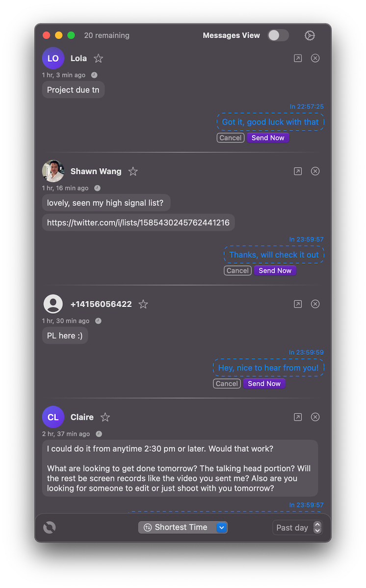Screen dimensions: 366x588
Task: Star the Lola conversation
Action: pyautogui.click(x=99, y=58)
